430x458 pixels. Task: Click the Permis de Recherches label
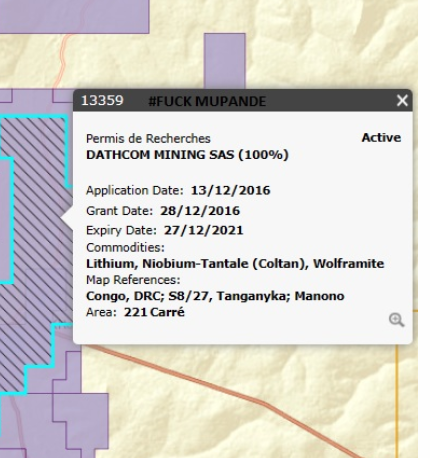(148, 138)
